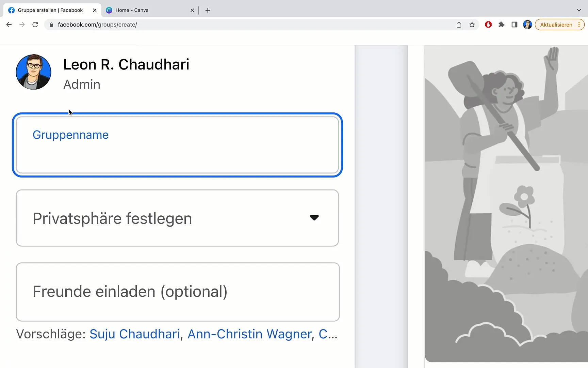Image resolution: width=588 pixels, height=368 pixels.
Task: Click the Canva favicon on the second tab
Action: coord(109,10)
